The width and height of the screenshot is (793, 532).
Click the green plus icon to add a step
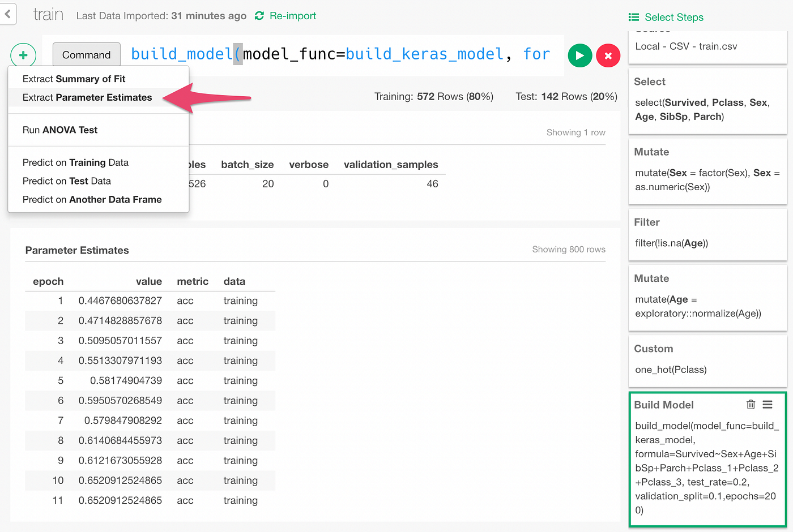[x=23, y=55]
